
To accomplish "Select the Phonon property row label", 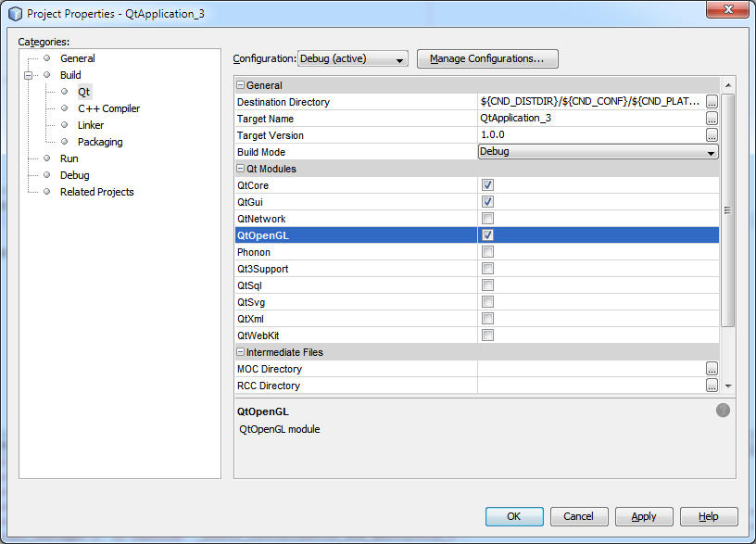I will click(x=254, y=252).
